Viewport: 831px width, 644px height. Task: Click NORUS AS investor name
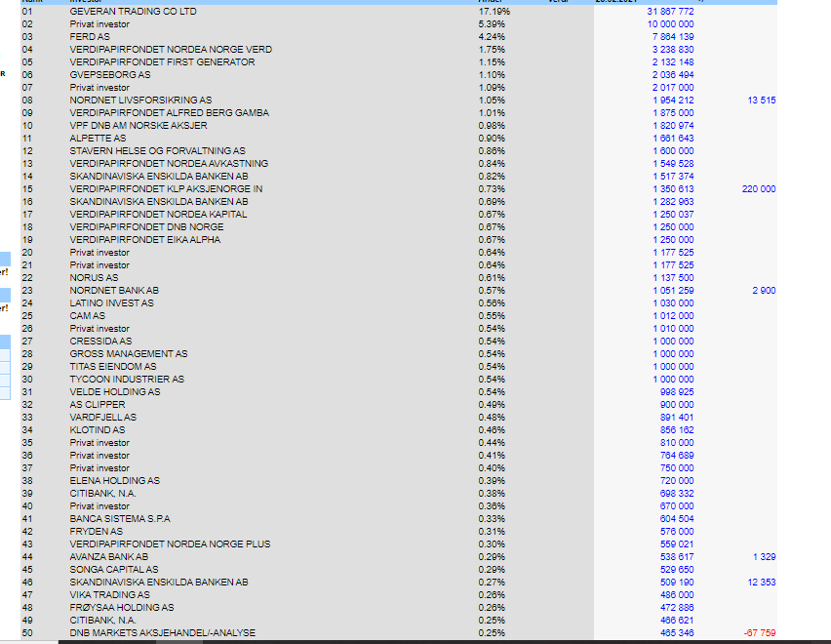[x=94, y=278]
